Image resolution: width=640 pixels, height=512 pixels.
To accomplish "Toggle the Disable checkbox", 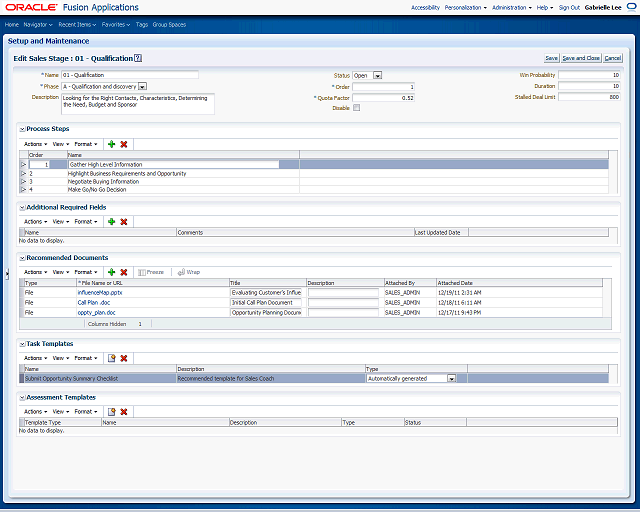I will pos(356,108).
